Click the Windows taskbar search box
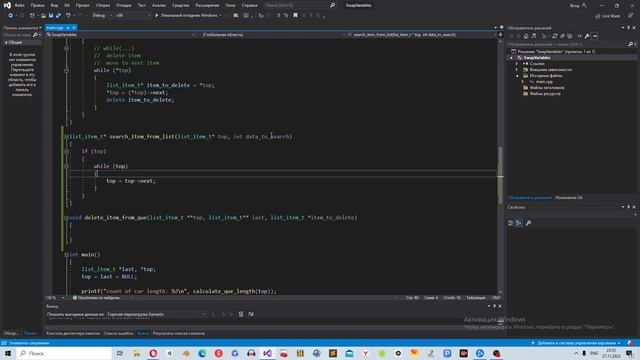This screenshot has width=640, height=360. point(64,353)
